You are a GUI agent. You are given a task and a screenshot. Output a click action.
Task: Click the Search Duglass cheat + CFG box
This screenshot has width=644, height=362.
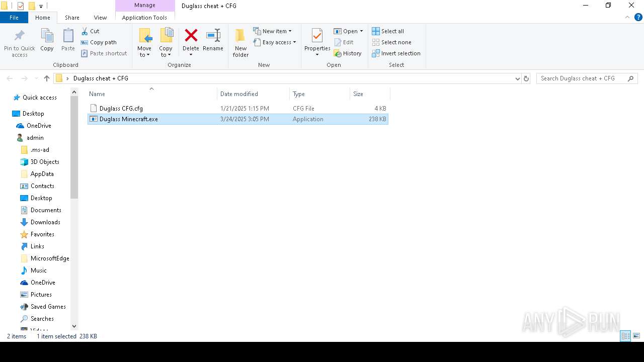[587, 78]
